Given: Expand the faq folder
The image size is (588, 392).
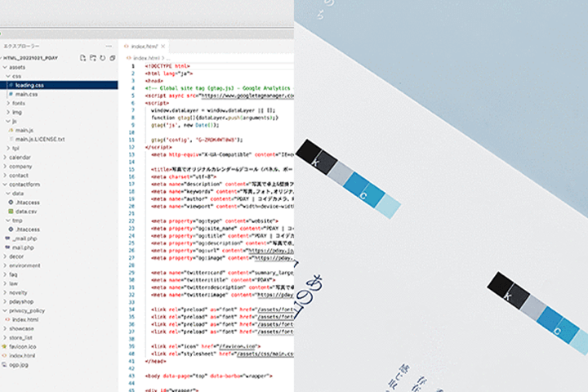Looking at the screenshot, I should pos(5,274).
